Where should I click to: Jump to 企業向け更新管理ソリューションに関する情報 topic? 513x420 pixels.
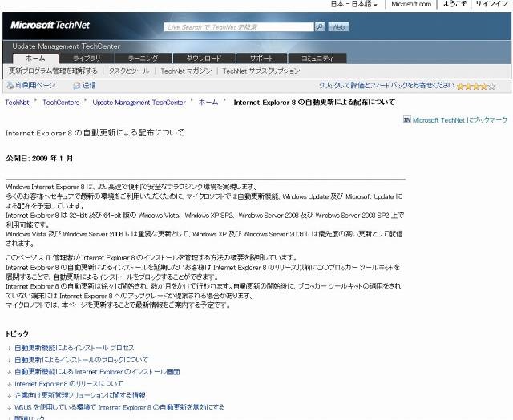[x=80, y=395]
